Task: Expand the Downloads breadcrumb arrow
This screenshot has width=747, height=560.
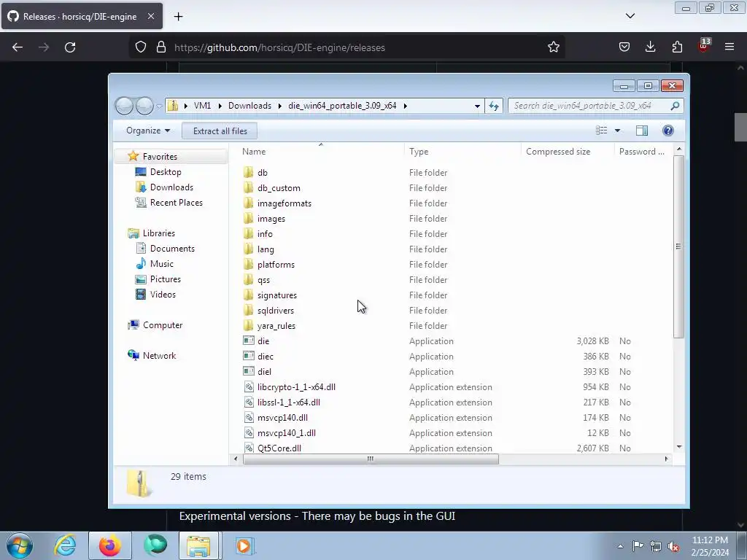Action: click(279, 106)
